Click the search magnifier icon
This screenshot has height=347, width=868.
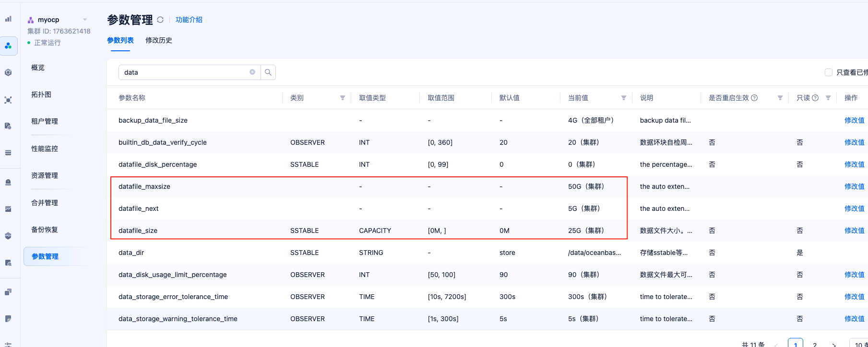click(x=268, y=72)
